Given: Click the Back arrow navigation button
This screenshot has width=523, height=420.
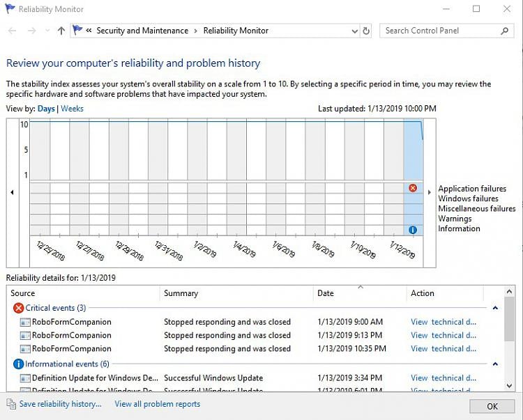Looking at the screenshot, I should tap(12, 31).
